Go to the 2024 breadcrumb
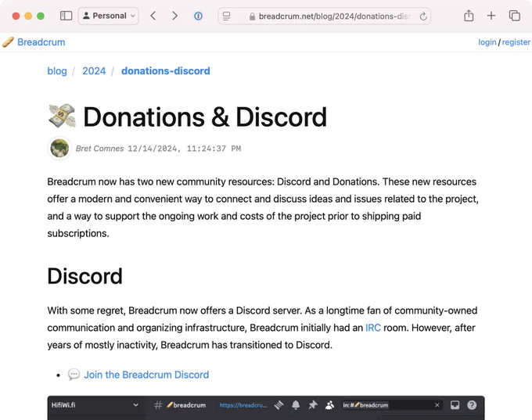This screenshot has width=532, height=420. pyautogui.click(x=94, y=71)
